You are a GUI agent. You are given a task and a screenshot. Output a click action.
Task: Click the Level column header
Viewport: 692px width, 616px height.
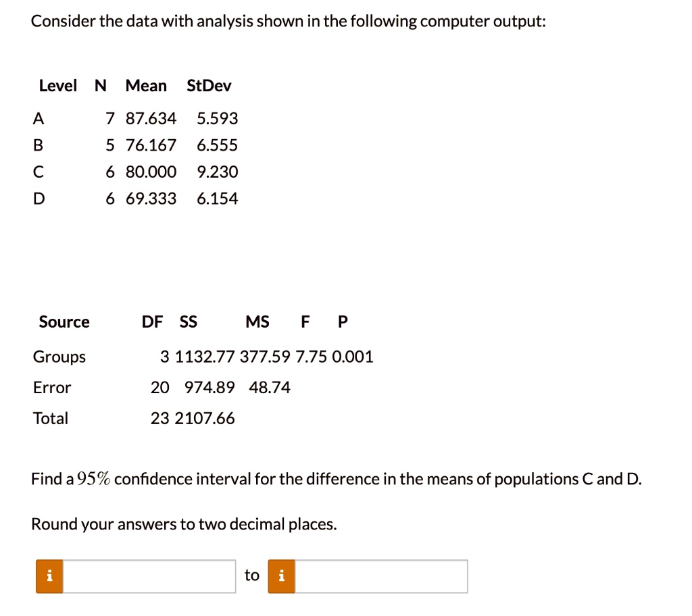[x=58, y=85]
